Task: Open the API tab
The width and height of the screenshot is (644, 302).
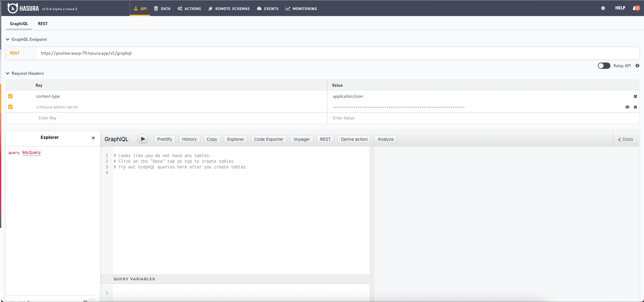Action: [140, 8]
